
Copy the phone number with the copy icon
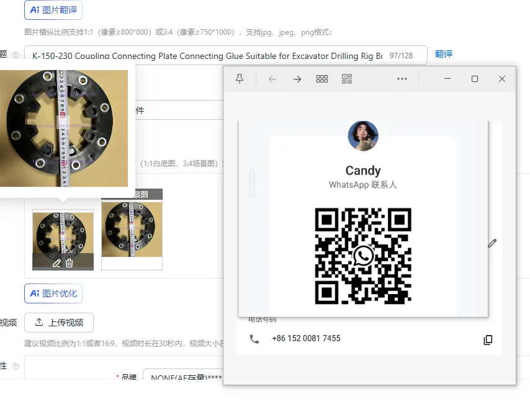(x=488, y=339)
